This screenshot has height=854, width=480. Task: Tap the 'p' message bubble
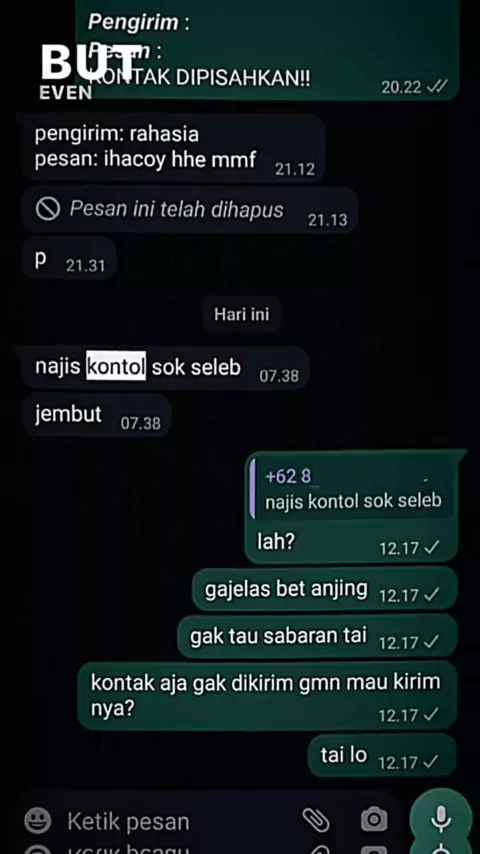tap(69, 259)
